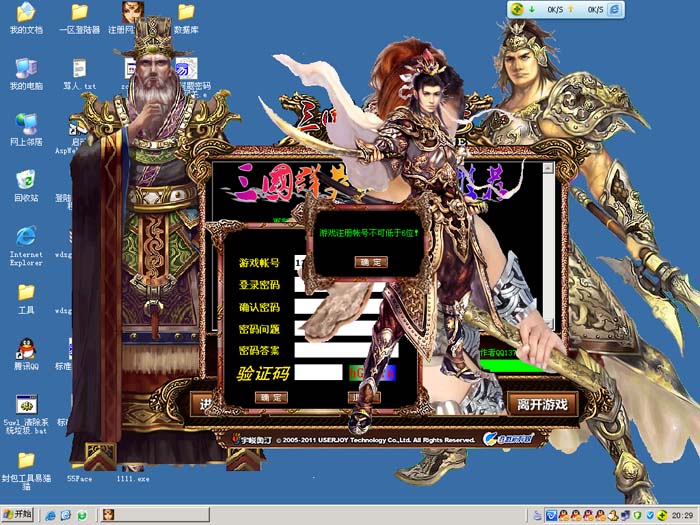Click the game launcher taskbar item
The height and width of the screenshot is (525, 700).
tap(108, 514)
